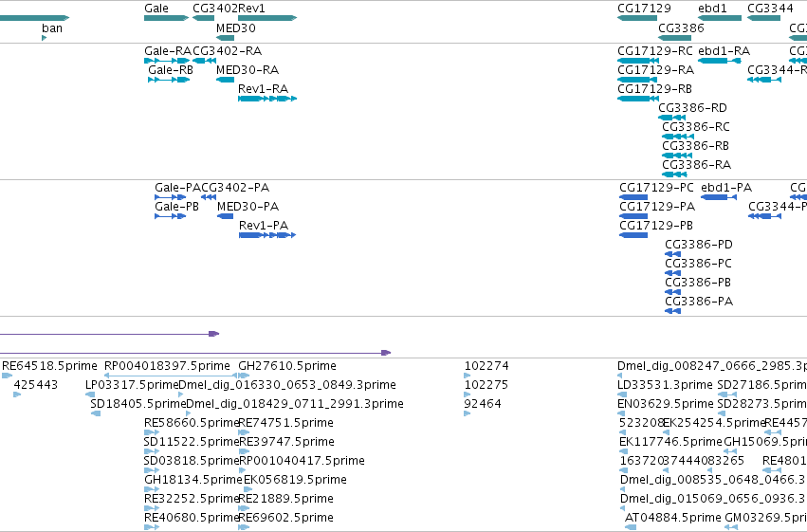Click the Rev1-PA protein feature
Viewport: 807px width, 532px height.
267,235
